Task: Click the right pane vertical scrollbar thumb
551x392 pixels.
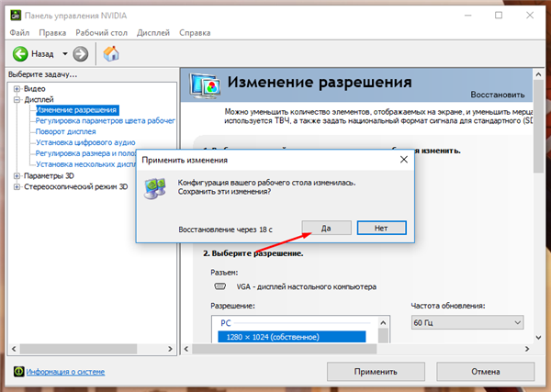Action: (x=538, y=126)
